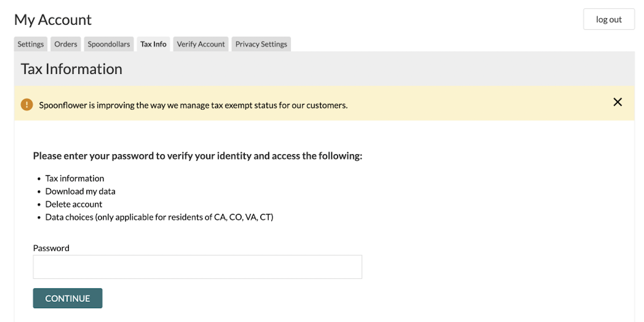Open the Orders tab
This screenshot has width=644, height=322.
(x=65, y=44)
